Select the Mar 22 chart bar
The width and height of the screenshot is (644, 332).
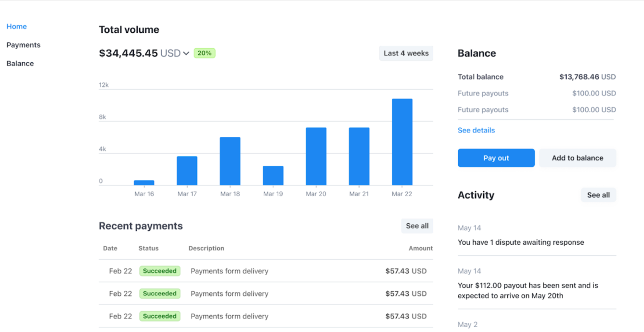(402, 142)
